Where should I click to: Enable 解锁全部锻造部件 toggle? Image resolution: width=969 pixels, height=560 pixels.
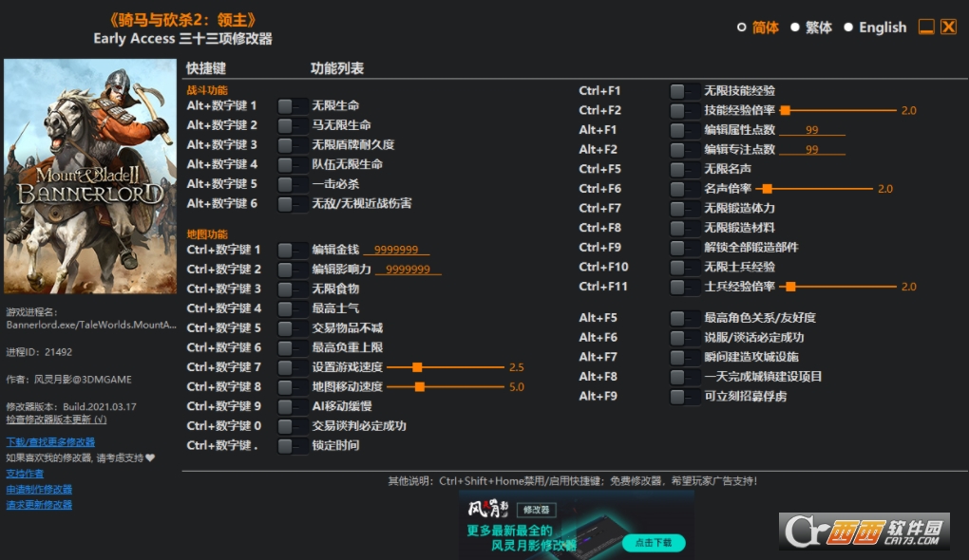point(685,248)
